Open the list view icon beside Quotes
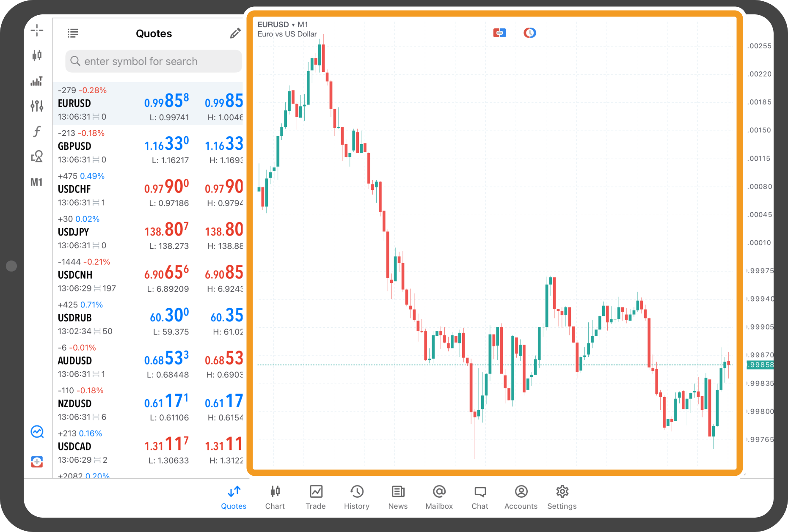The width and height of the screenshot is (788, 532). (x=73, y=33)
